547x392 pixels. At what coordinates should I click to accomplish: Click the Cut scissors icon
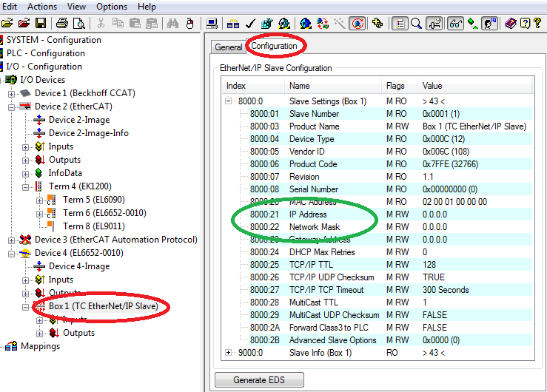[101, 24]
